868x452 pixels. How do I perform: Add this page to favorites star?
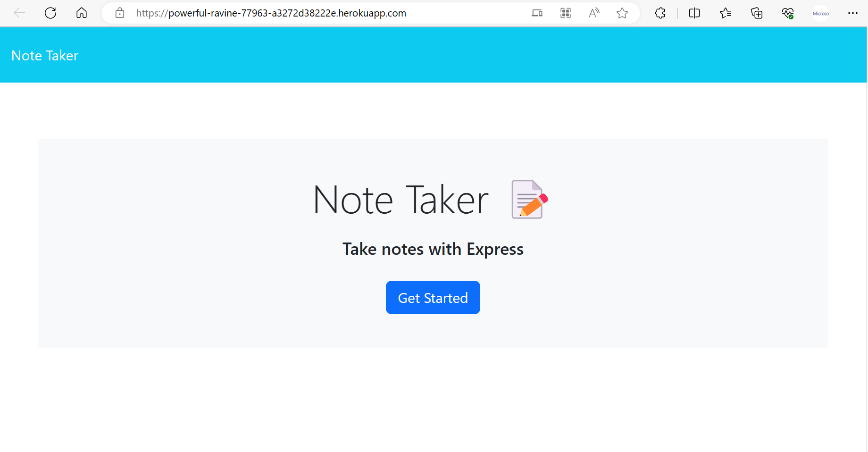point(622,13)
